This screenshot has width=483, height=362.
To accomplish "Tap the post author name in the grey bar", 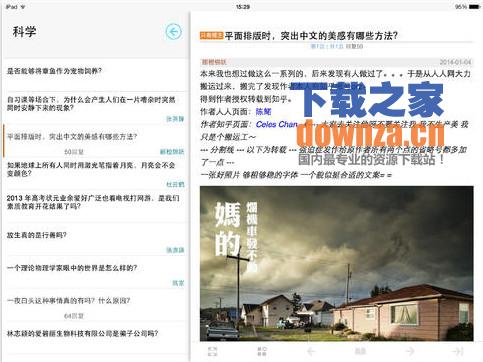I will coord(214,62).
